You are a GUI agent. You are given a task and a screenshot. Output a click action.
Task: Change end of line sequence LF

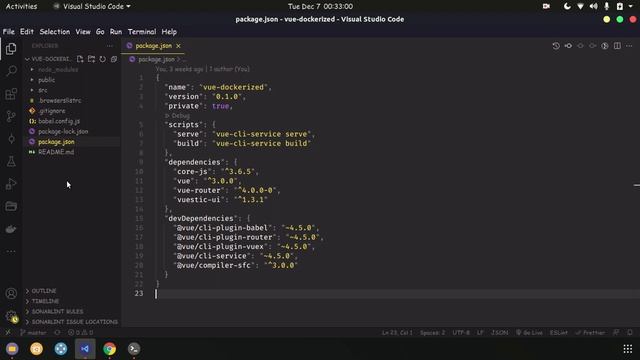pos(480,333)
